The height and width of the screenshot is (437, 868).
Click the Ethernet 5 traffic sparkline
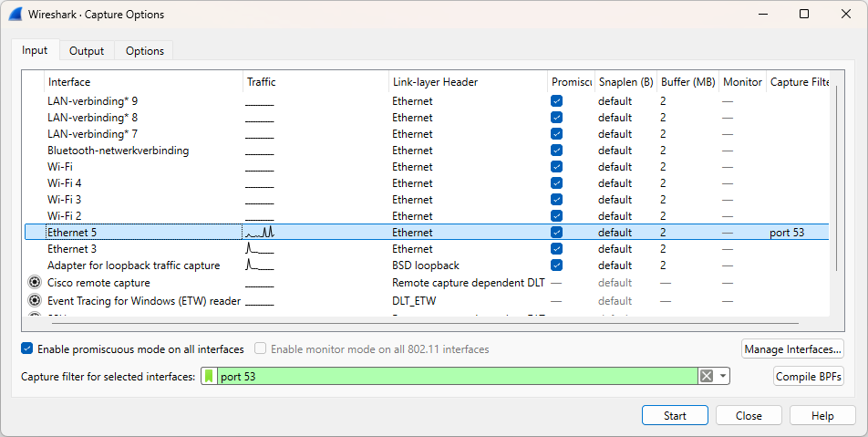pyautogui.click(x=260, y=232)
